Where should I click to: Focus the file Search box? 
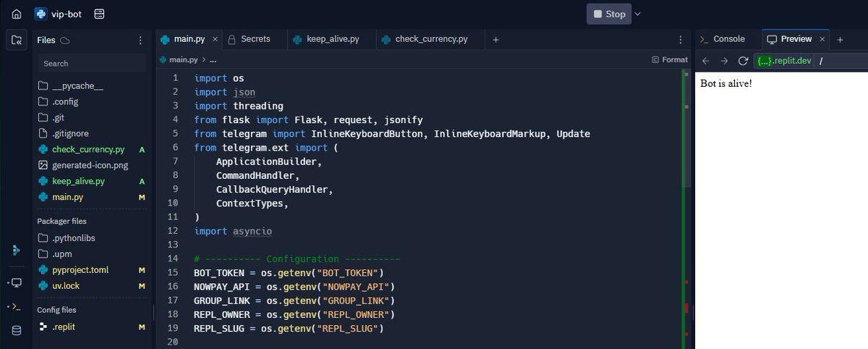click(92, 64)
